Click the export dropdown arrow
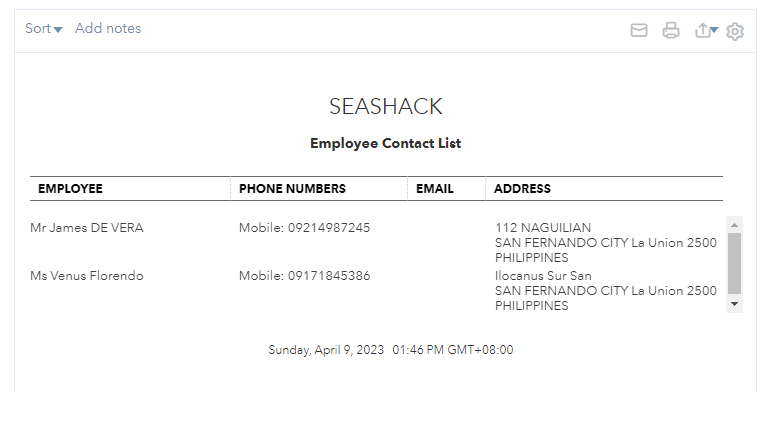Viewport: 780px width, 428px height. pyautogui.click(x=715, y=31)
